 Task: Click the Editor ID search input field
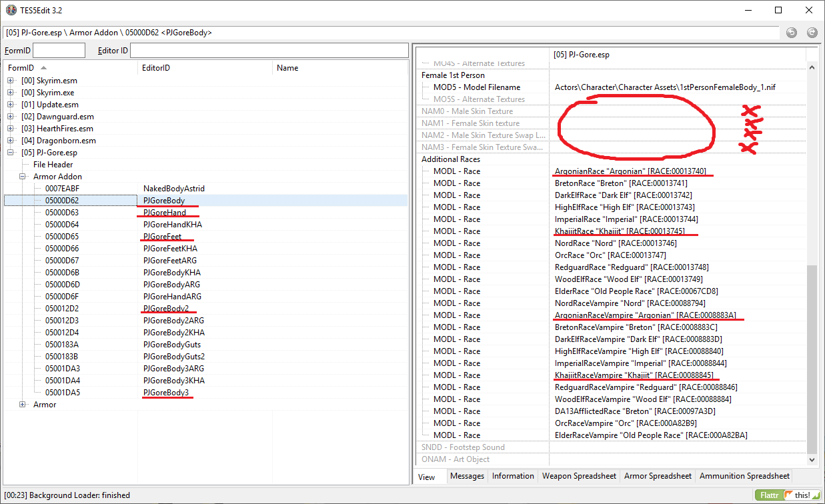point(269,50)
